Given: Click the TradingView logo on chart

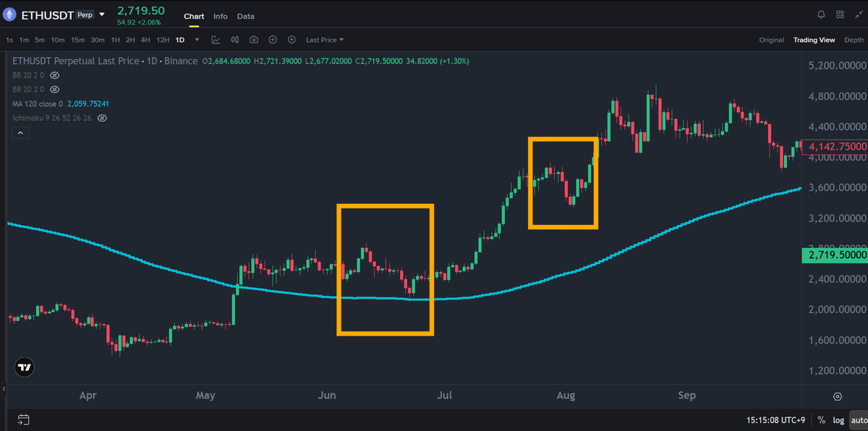Looking at the screenshot, I should click(x=25, y=367).
